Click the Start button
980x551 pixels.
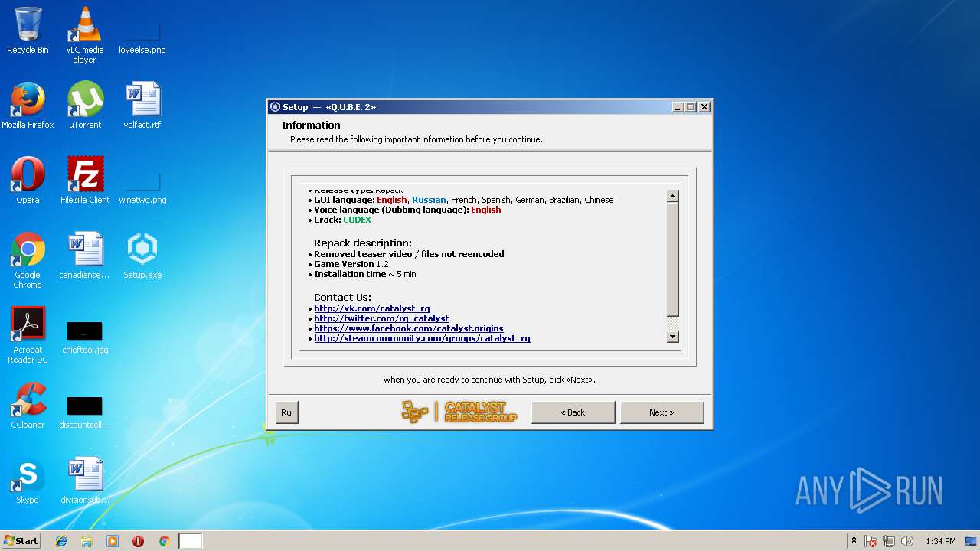tap(21, 541)
